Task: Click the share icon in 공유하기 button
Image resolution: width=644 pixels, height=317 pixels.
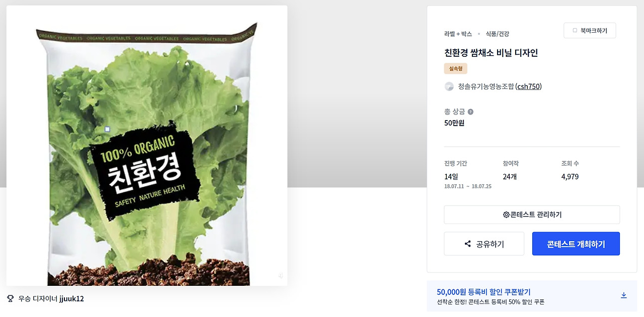Action: [468, 244]
